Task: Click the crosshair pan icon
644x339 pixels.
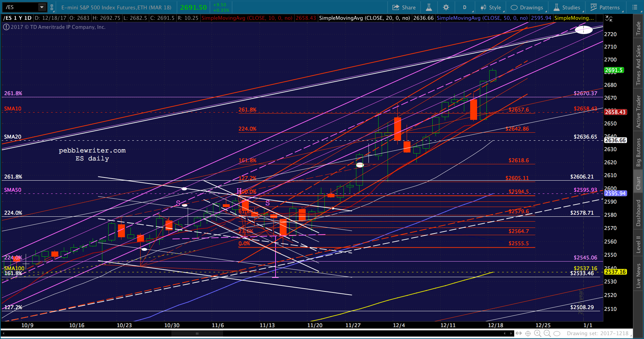Action: coord(528,333)
